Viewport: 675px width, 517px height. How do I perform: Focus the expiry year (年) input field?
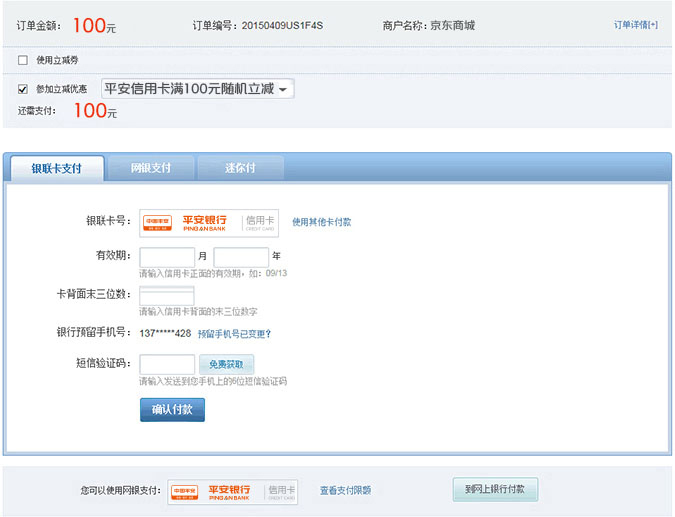(x=241, y=257)
